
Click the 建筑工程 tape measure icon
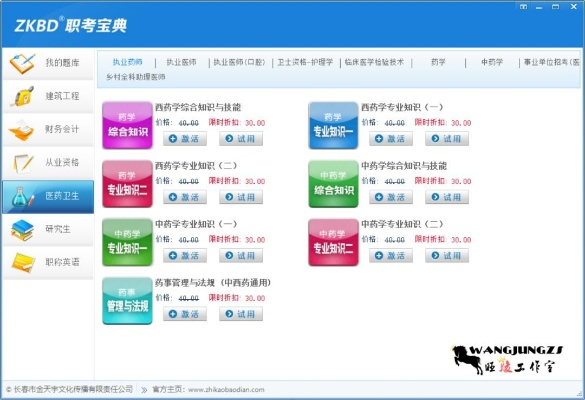tap(22, 96)
